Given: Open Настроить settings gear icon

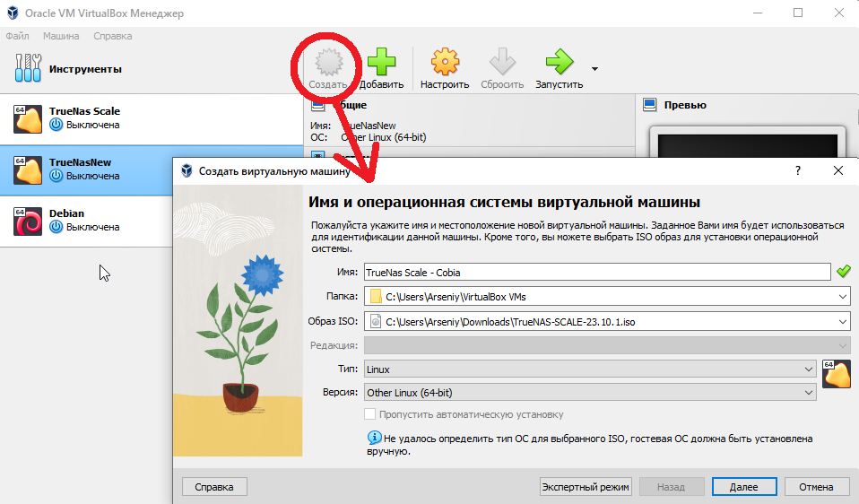Looking at the screenshot, I should point(444,61).
